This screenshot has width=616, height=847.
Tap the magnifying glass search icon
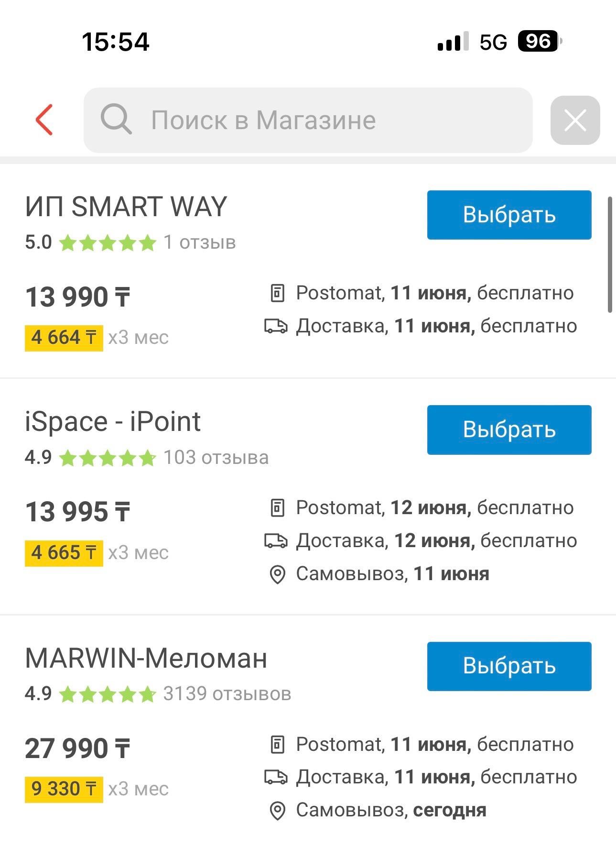point(116,119)
